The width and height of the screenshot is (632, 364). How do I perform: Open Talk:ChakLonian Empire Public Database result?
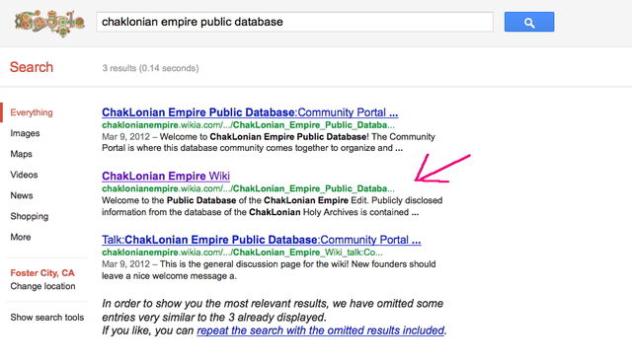click(261, 240)
